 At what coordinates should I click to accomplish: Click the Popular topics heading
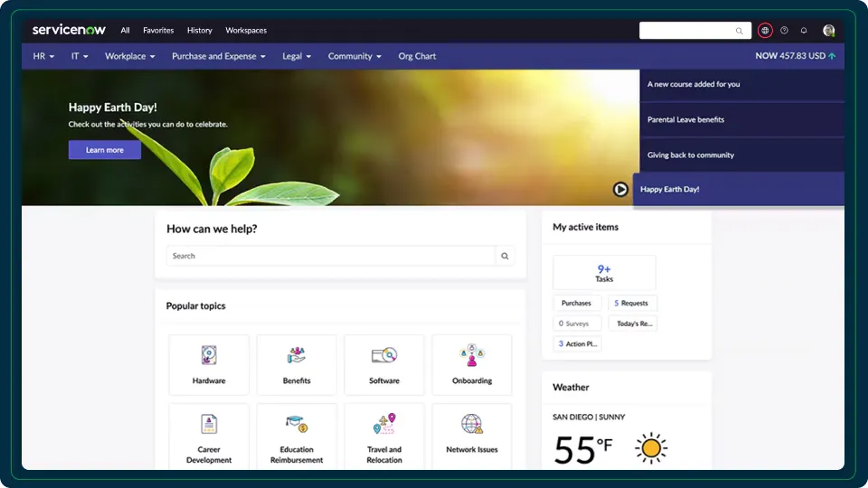click(x=195, y=306)
